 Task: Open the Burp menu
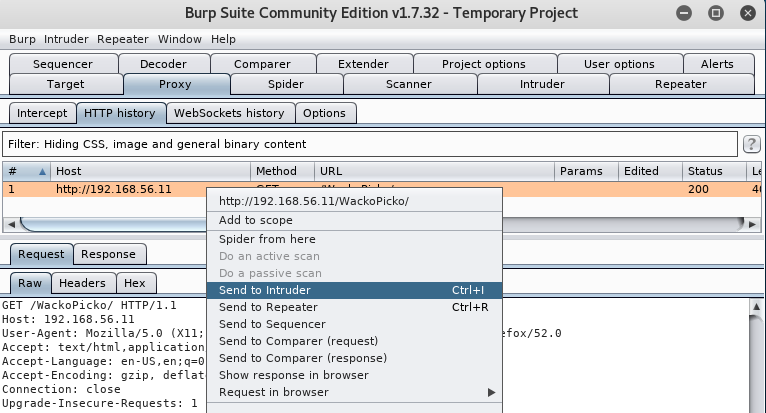pyautogui.click(x=22, y=39)
